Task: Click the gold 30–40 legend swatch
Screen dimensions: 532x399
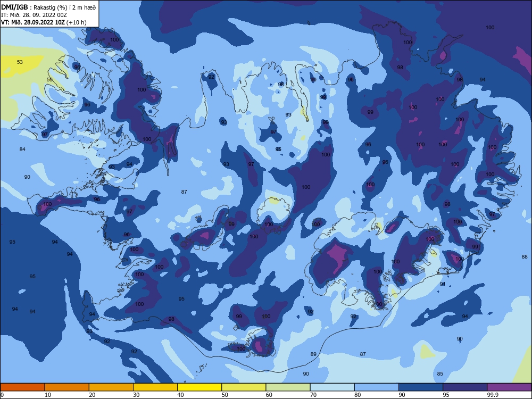Action: click(155, 387)
